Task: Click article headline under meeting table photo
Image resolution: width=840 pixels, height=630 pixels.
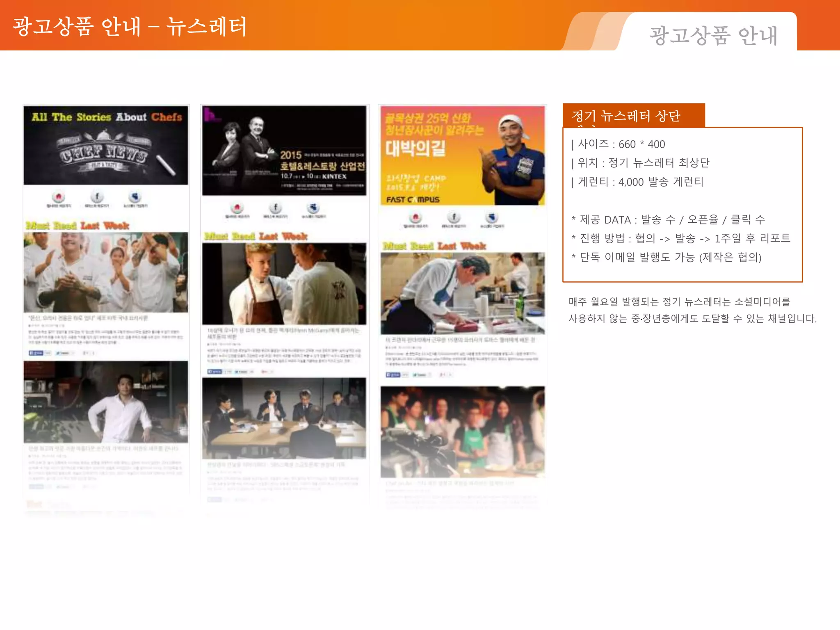Action: click(x=276, y=465)
